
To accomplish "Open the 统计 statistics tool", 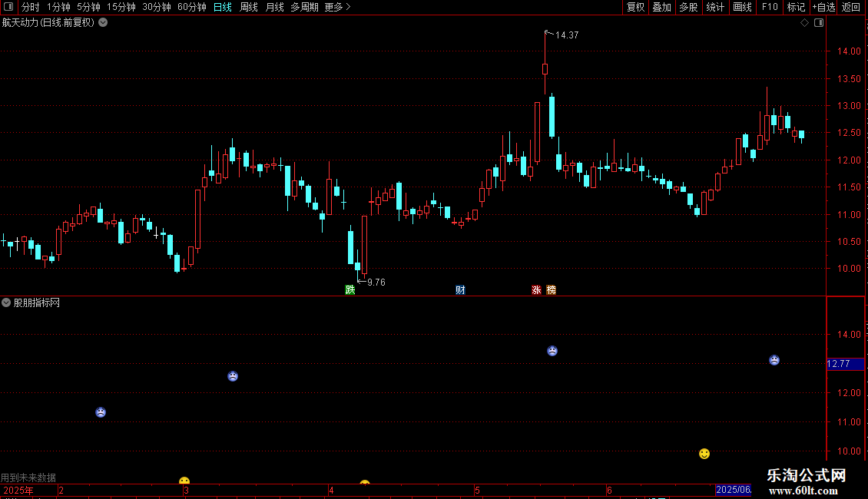I will pos(715,7).
